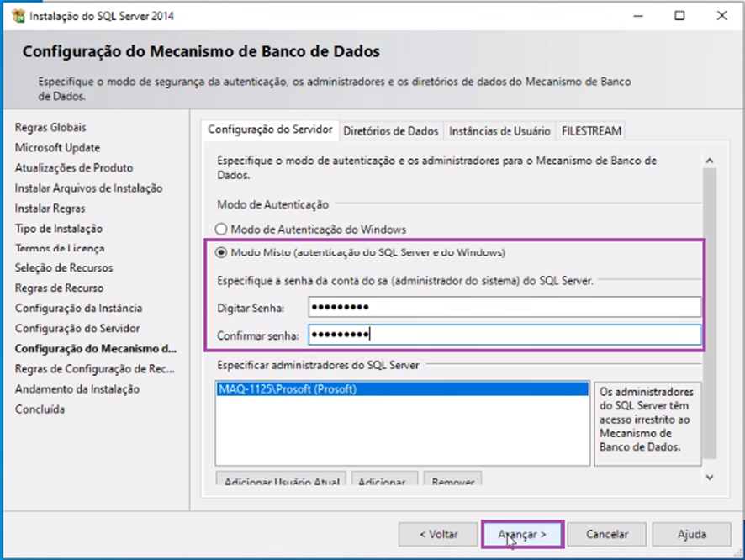
Task: Switch to the FILESTREAM tab
Action: pyautogui.click(x=591, y=131)
